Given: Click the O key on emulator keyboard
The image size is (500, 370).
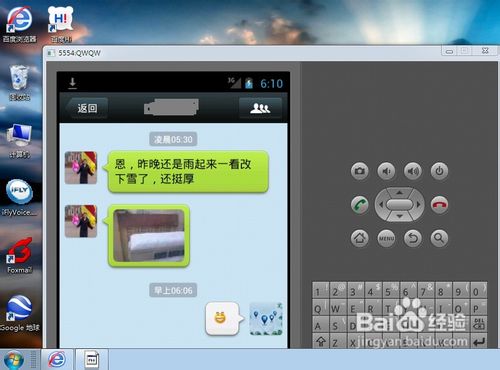Looking at the screenshot, I should point(462,307).
